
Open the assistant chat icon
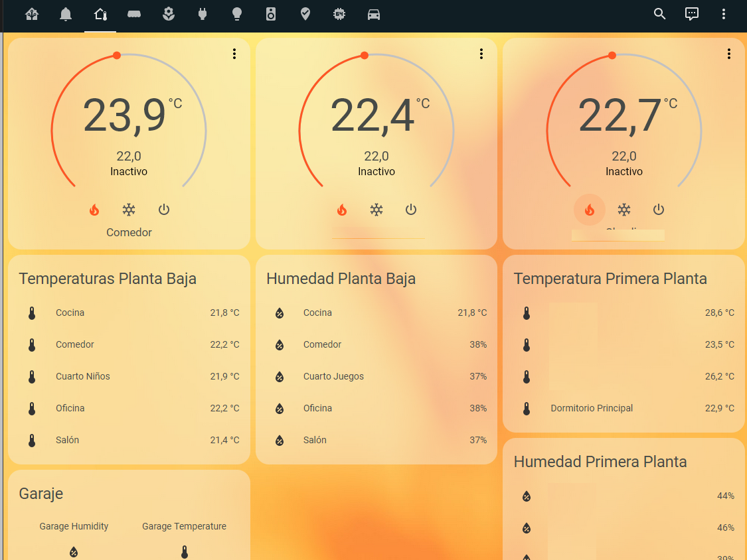click(692, 14)
